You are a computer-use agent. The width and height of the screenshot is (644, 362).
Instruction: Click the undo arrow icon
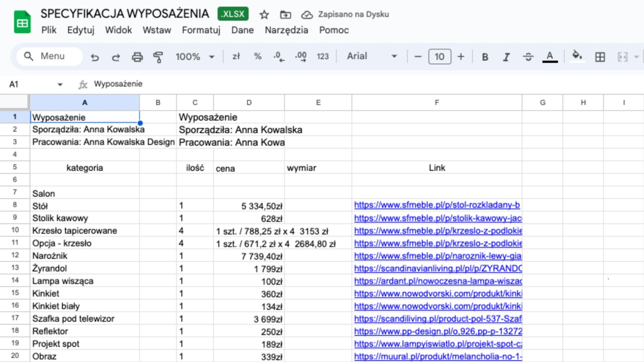pos(95,57)
